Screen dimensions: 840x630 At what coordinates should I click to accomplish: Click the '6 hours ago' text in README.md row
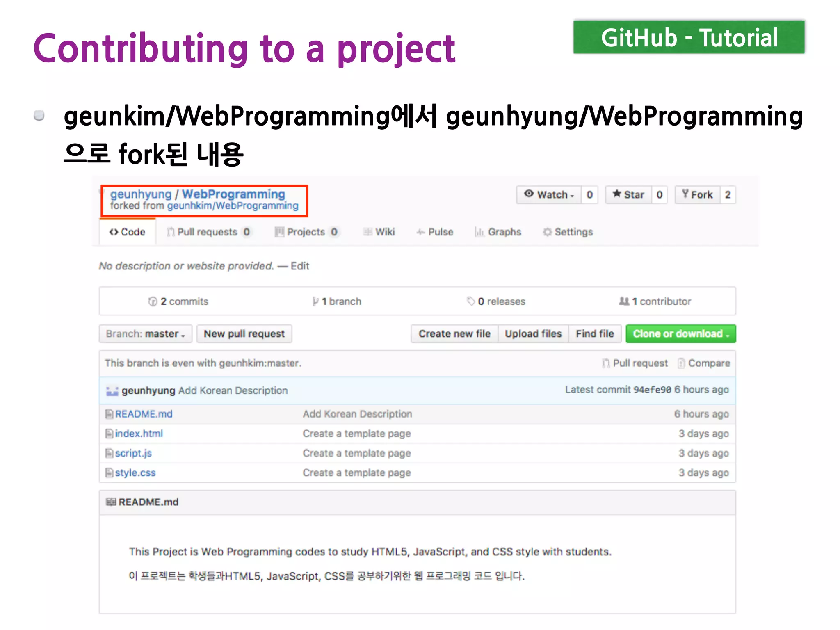click(701, 414)
